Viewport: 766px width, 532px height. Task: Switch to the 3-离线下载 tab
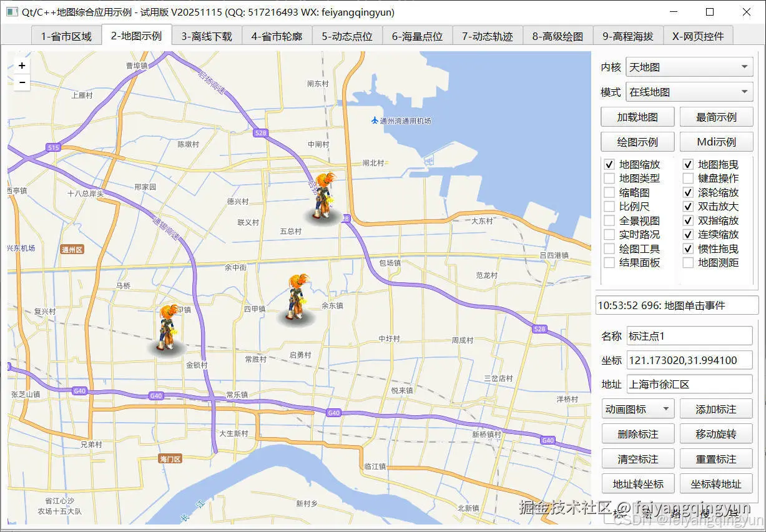[207, 36]
